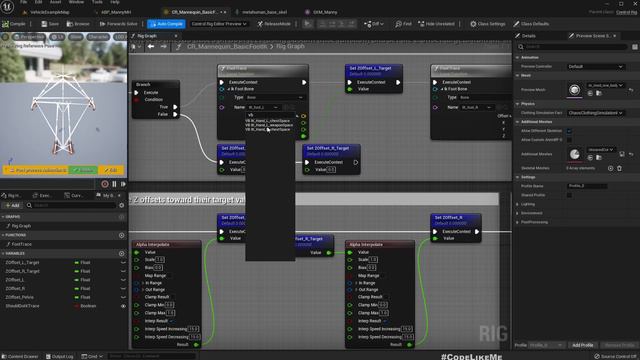Viewport: 640px width, 360px height.
Task: Click Hide Unrelated in the toolbar
Action: coord(436,24)
